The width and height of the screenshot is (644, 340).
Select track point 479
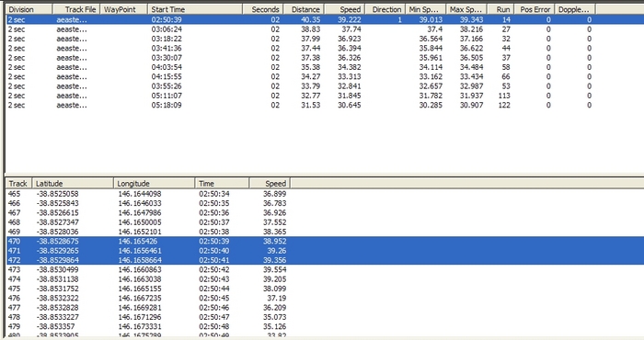[325, 326]
